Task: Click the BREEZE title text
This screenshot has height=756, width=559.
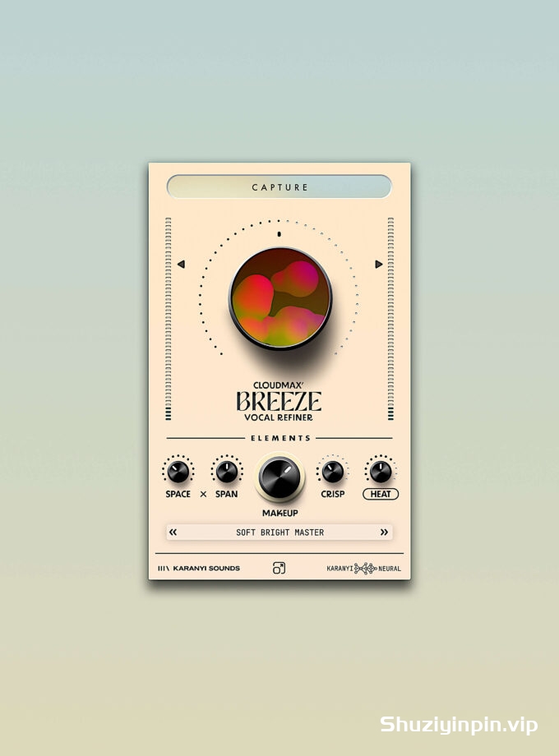Action: pyautogui.click(x=279, y=401)
